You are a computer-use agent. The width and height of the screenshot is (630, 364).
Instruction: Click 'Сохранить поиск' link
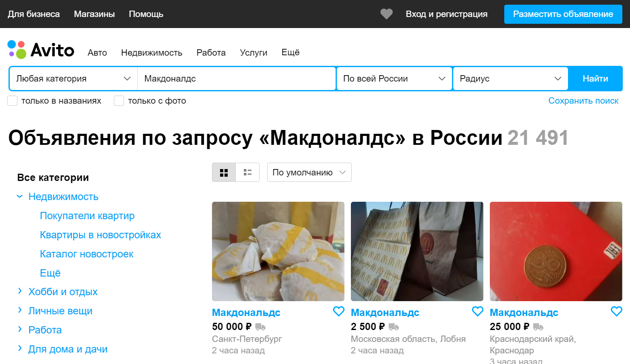pos(583,101)
